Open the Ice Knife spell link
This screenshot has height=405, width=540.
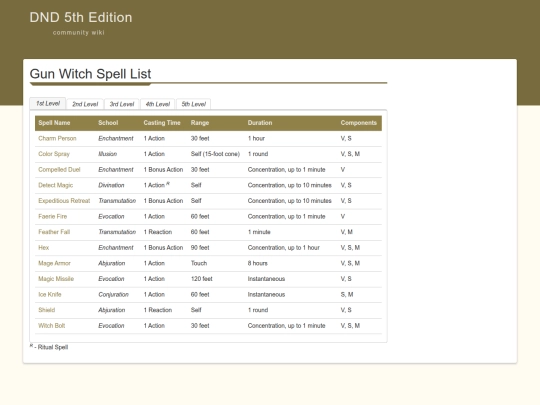[x=50, y=294]
